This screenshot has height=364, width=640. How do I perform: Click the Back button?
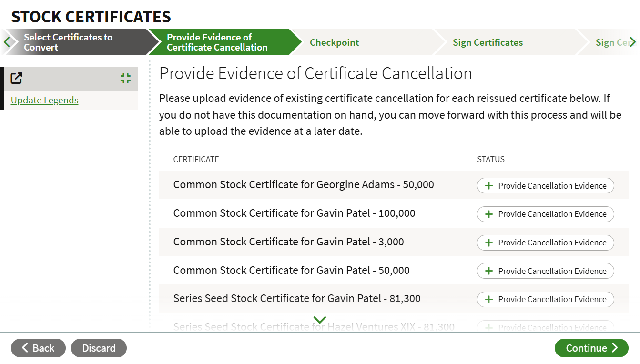click(39, 348)
